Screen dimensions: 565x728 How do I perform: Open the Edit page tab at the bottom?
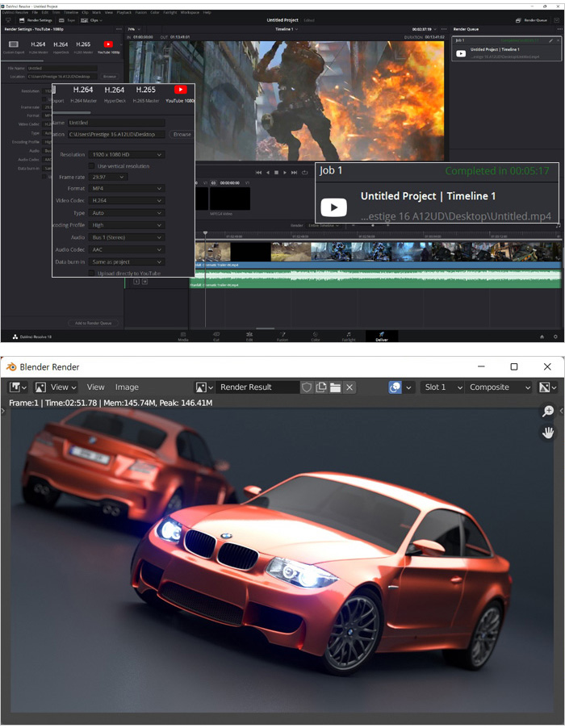point(249,336)
